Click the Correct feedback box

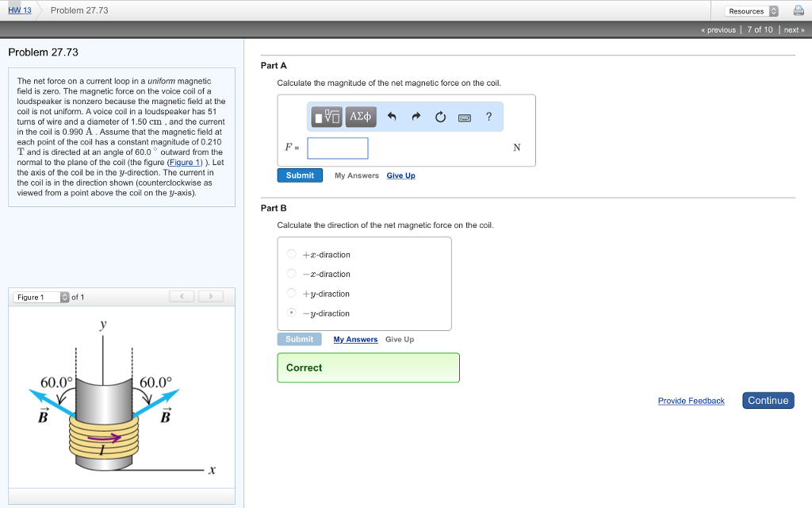click(x=368, y=368)
